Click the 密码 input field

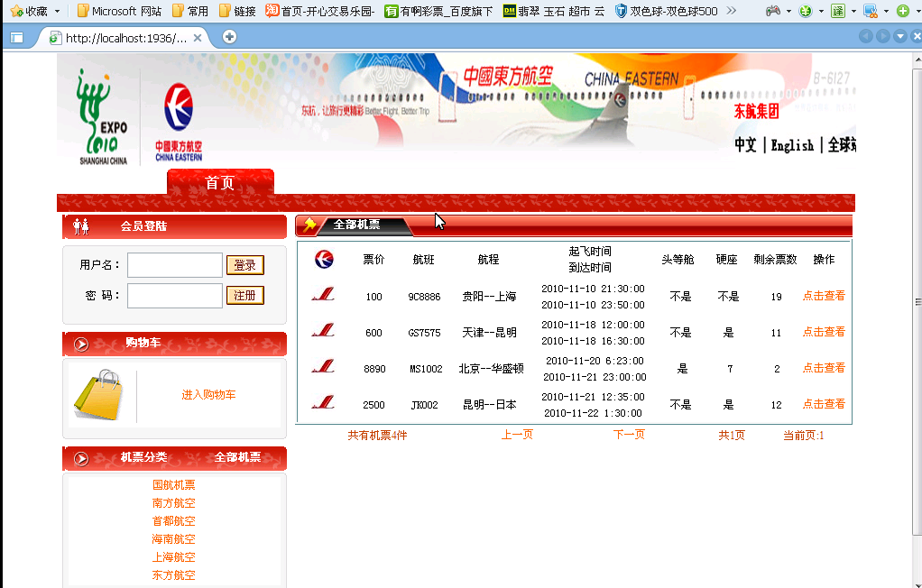[x=175, y=296]
